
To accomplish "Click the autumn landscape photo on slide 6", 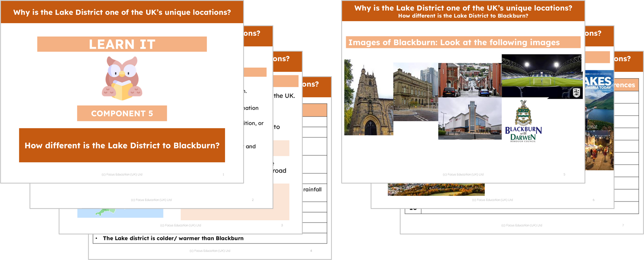I will point(436,189).
